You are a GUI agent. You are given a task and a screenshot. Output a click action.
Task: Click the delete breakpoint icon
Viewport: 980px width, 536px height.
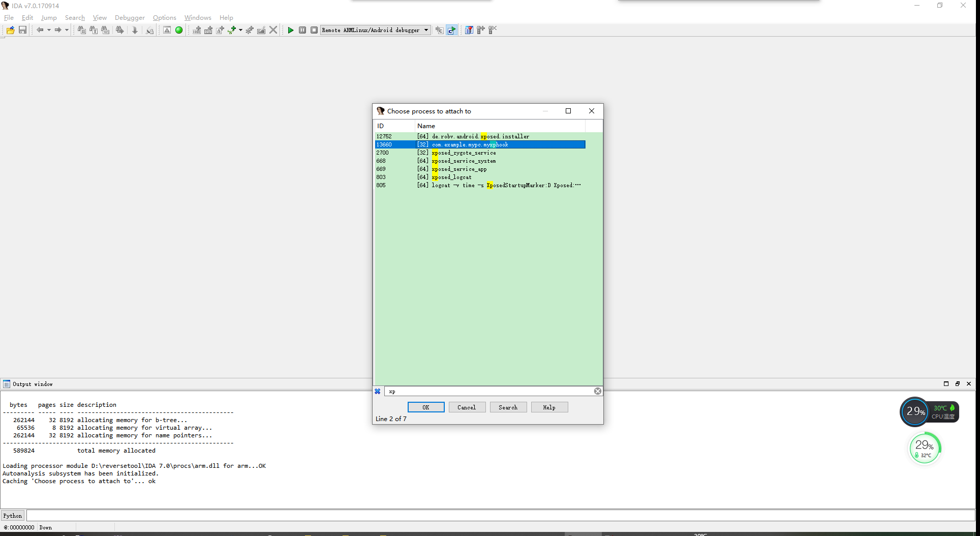tap(493, 30)
